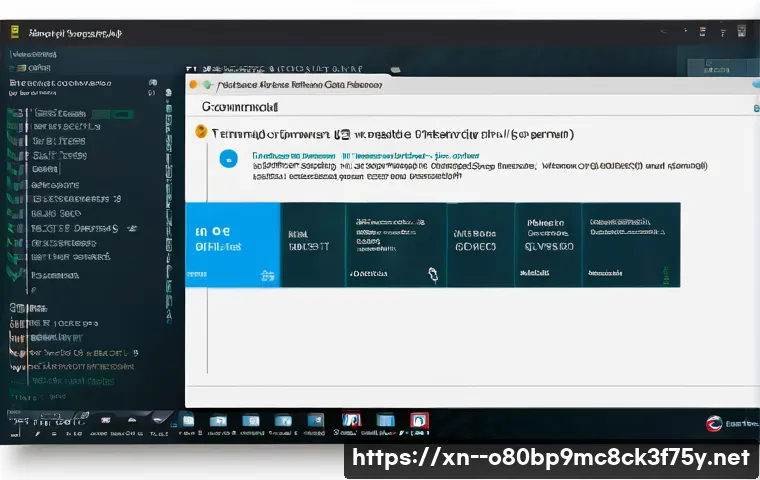This screenshot has width=760, height=480.
Task: Expand the first folder item in the left sidebar
Action: tap(22, 69)
